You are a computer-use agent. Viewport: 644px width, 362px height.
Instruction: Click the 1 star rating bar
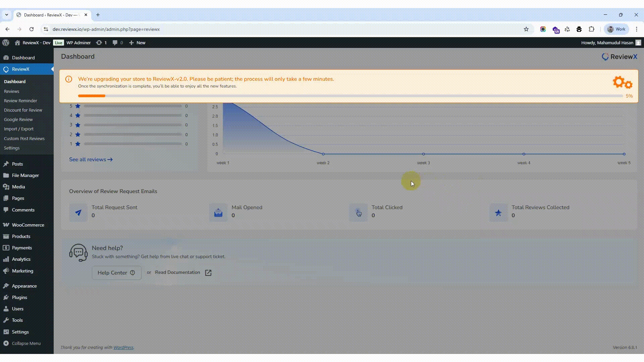[133, 144]
